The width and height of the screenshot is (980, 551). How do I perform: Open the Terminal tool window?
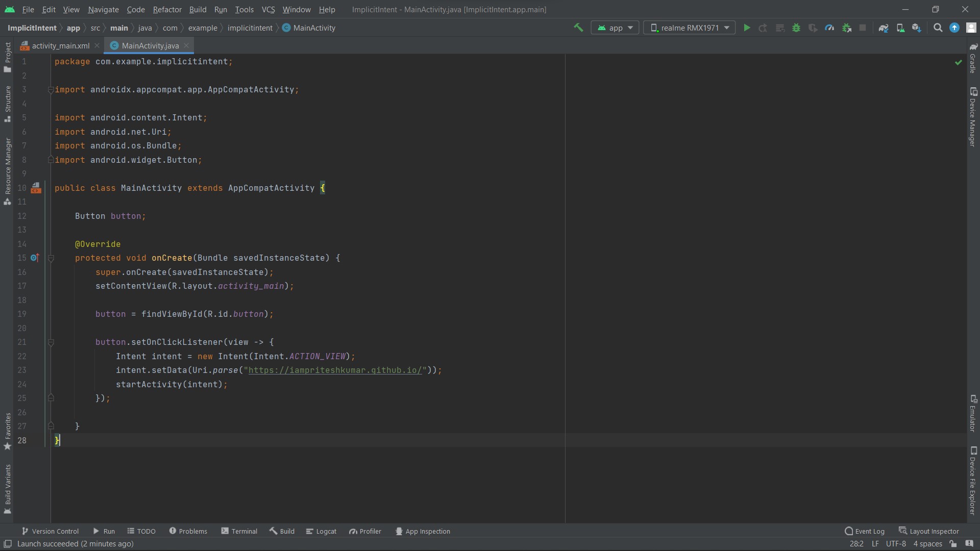click(239, 531)
